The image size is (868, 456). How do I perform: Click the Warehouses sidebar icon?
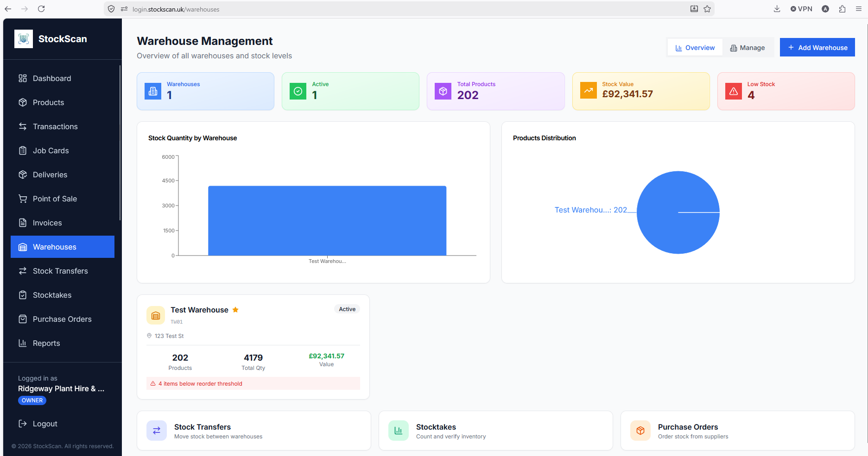coord(23,247)
